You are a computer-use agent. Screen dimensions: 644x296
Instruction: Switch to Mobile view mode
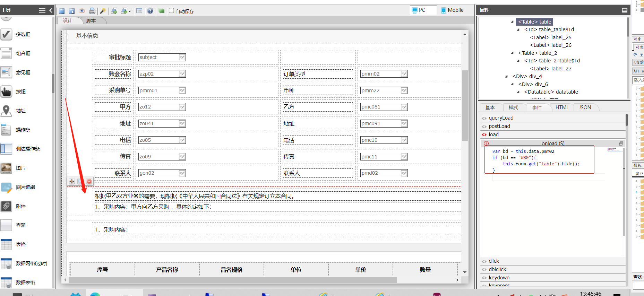(x=452, y=10)
